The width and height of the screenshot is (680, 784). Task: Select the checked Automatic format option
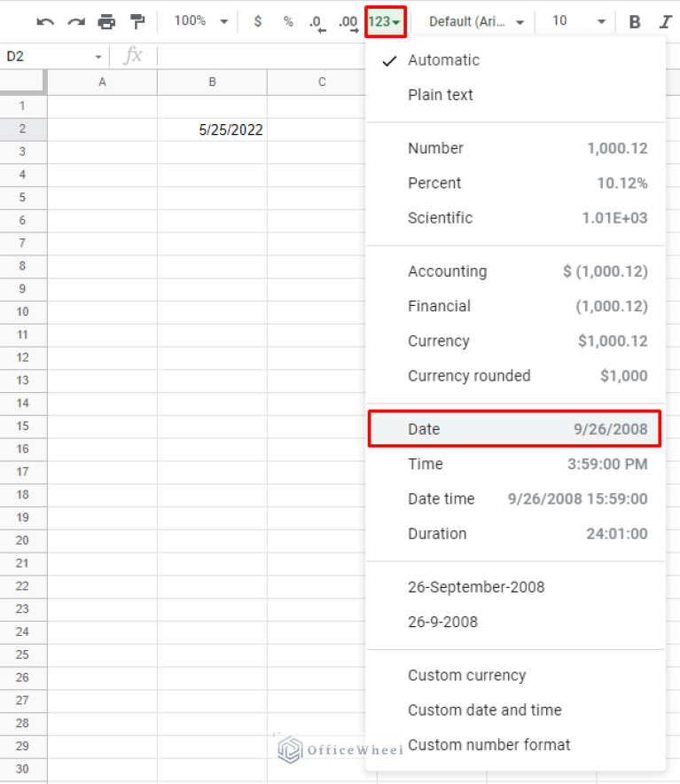click(x=443, y=60)
